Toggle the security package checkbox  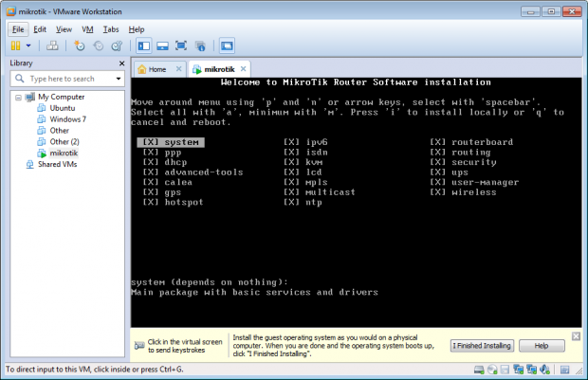(437, 162)
